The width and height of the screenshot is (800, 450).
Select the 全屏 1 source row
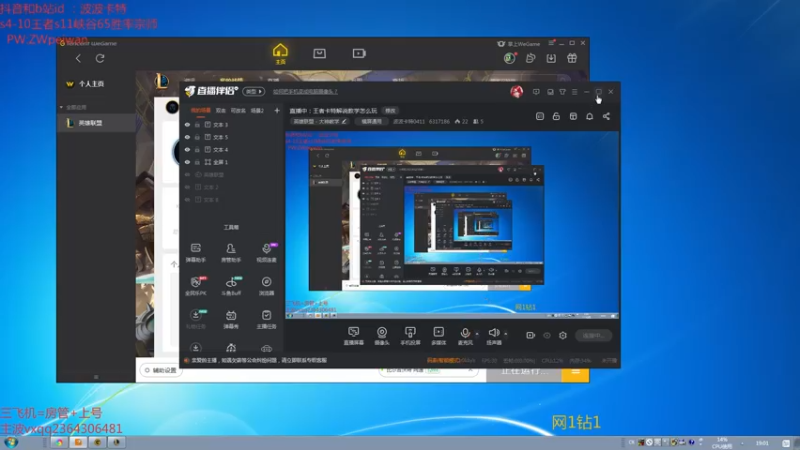coord(231,162)
